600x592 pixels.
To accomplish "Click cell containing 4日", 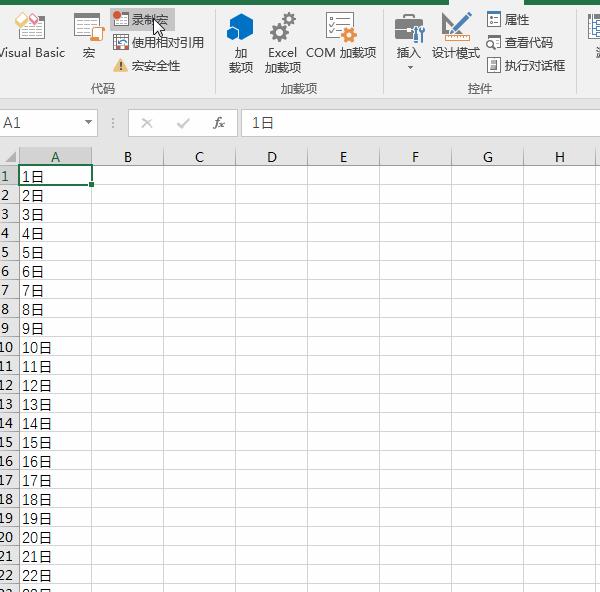I will (55, 233).
